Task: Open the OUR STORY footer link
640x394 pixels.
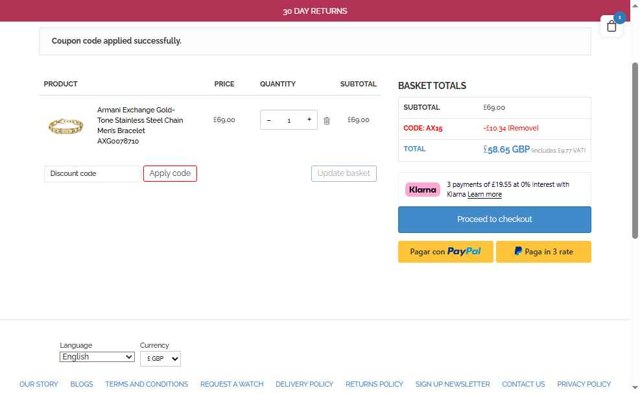Action: 39,384
